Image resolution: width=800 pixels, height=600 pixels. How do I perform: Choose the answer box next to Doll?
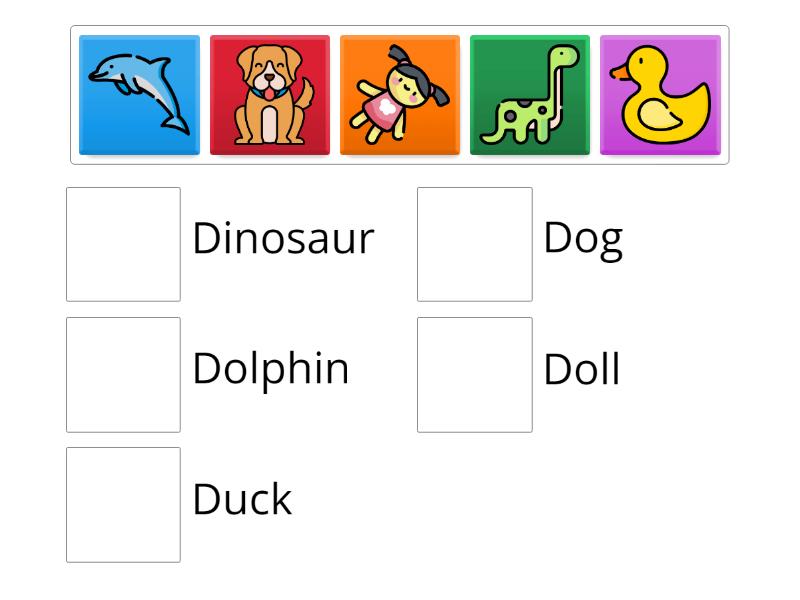click(x=474, y=374)
